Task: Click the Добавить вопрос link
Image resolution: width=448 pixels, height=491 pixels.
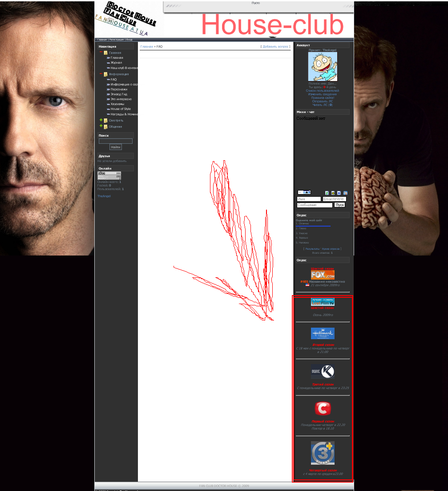Action: 276,47
